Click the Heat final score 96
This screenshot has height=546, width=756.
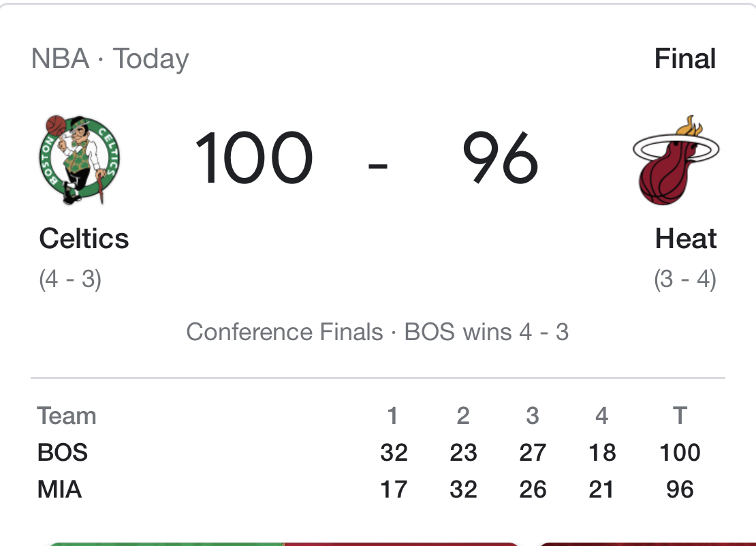(500, 158)
